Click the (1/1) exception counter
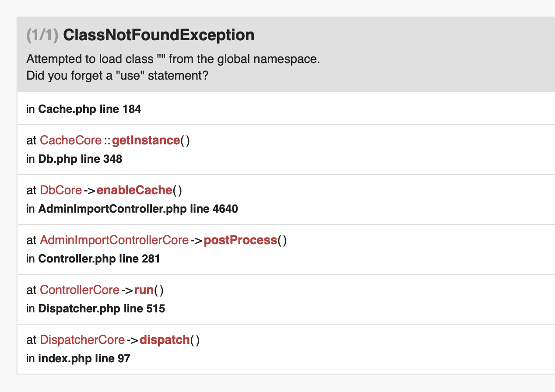The image size is (555, 392). point(42,35)
